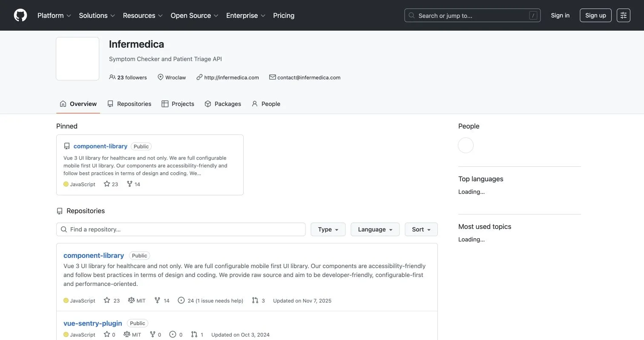
Task: Open the Pricing page
Action: coord(284,15)
